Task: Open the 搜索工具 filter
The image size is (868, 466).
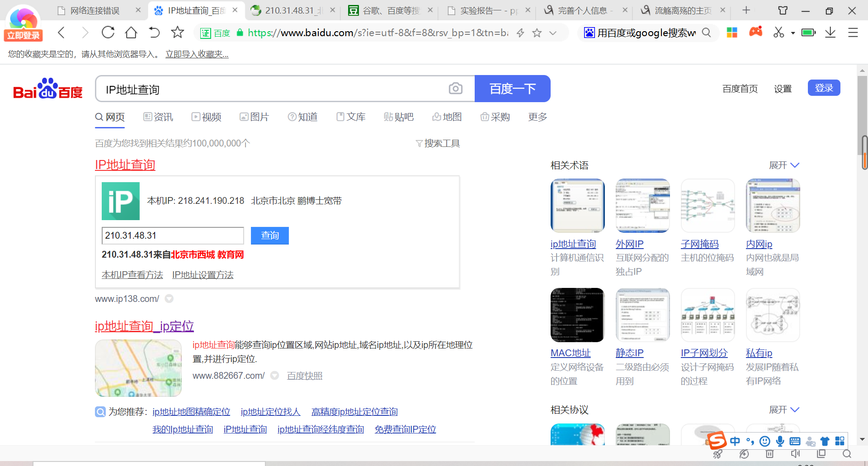Action: tap(438, 143)
